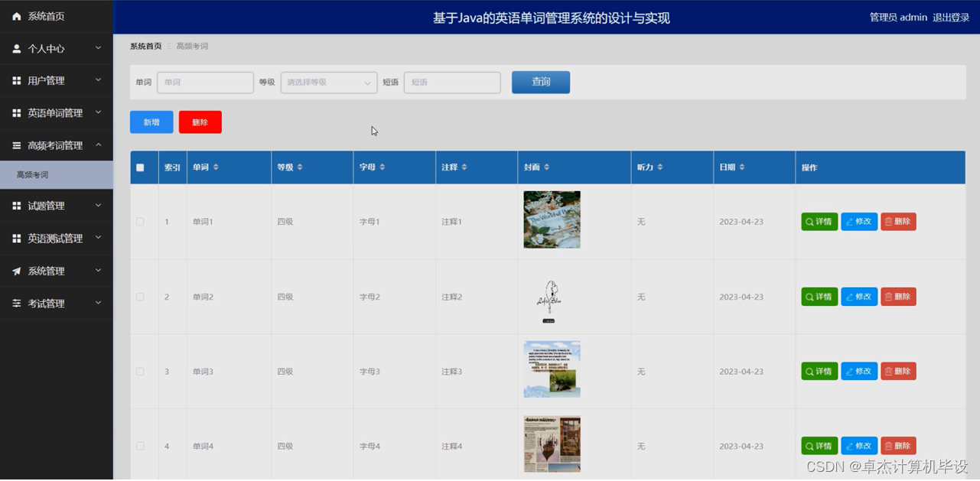This screenshot has height=481, width=980.
Task: Check the row checkbox for 单词2
Action: click(x=140, y=297)
